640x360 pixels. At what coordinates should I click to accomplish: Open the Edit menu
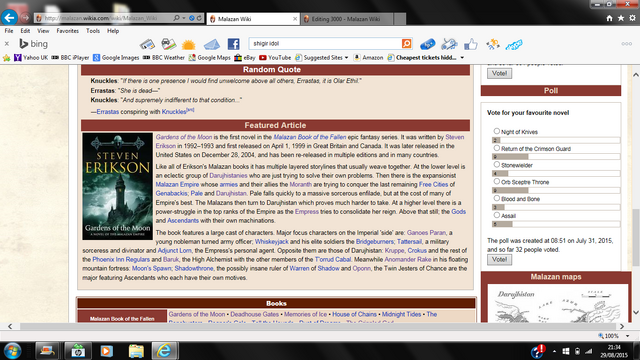click(25, 31)
